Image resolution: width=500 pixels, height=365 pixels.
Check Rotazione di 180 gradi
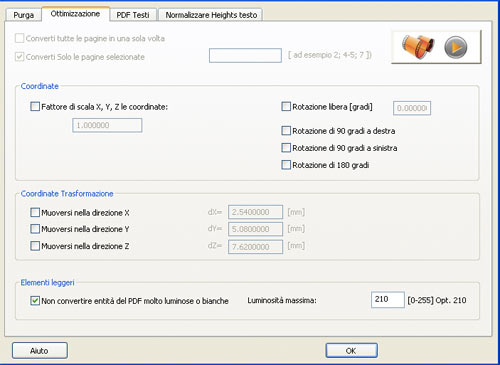click(x=286, y=165)
